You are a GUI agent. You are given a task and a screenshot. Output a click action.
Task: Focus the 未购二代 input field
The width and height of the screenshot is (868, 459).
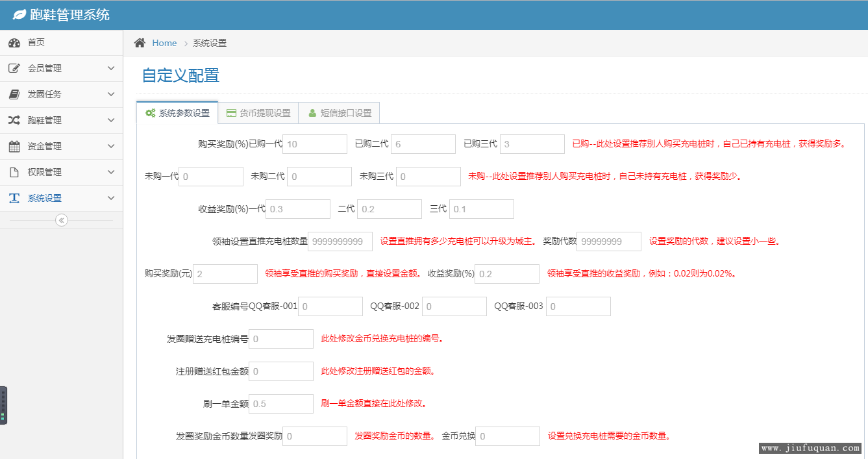(x=319, y=177)
